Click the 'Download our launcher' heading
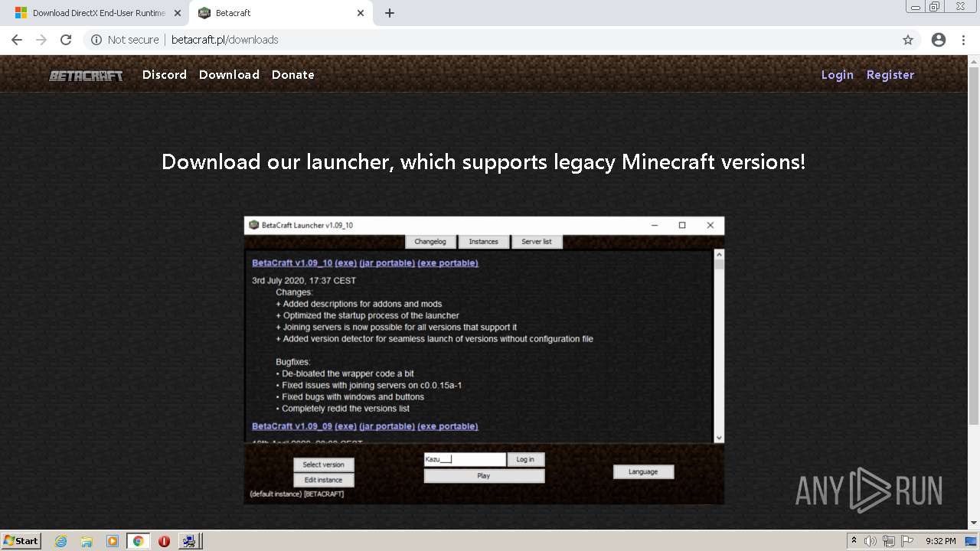The image size is (980, 551). [x=483, y=162]
